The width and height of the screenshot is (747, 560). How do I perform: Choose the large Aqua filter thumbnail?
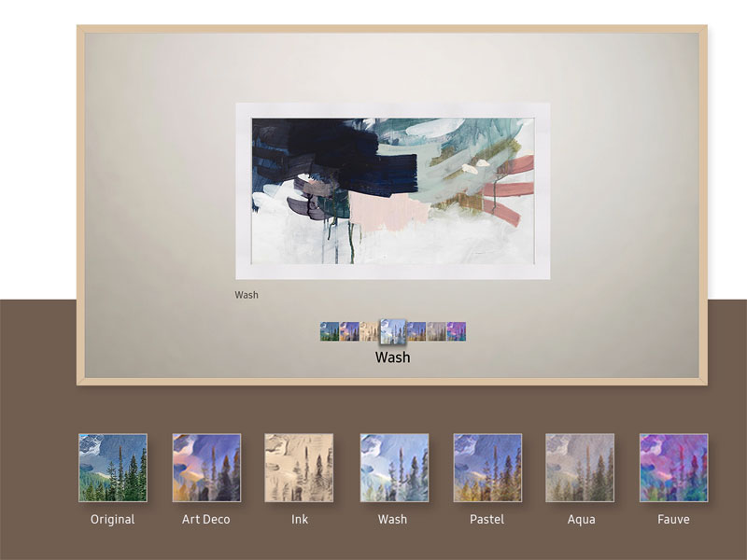tap(580, 468)
